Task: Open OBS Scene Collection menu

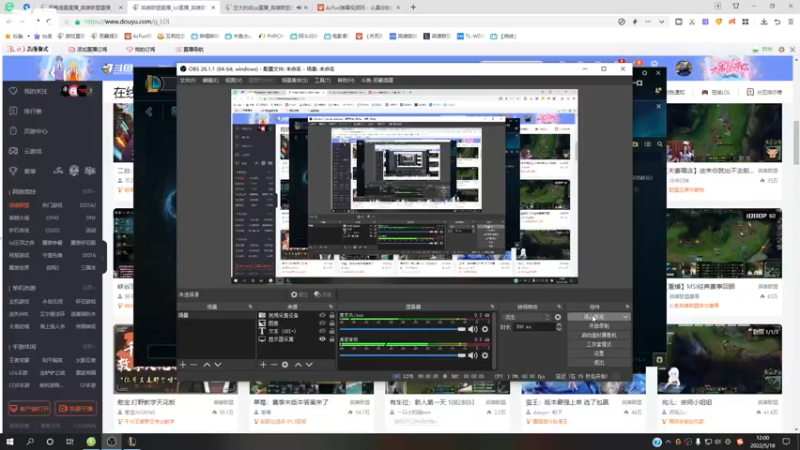Action: pyautogui.click(x=294, y=80)
